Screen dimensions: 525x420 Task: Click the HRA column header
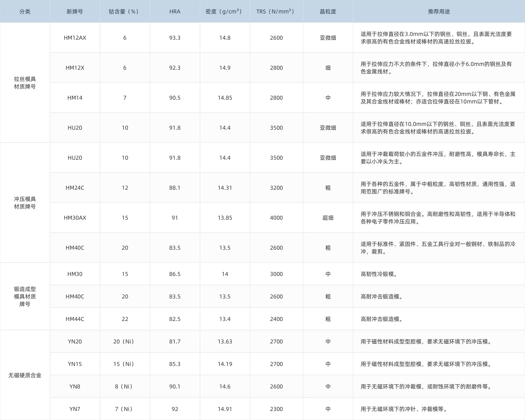coord(175,11)
